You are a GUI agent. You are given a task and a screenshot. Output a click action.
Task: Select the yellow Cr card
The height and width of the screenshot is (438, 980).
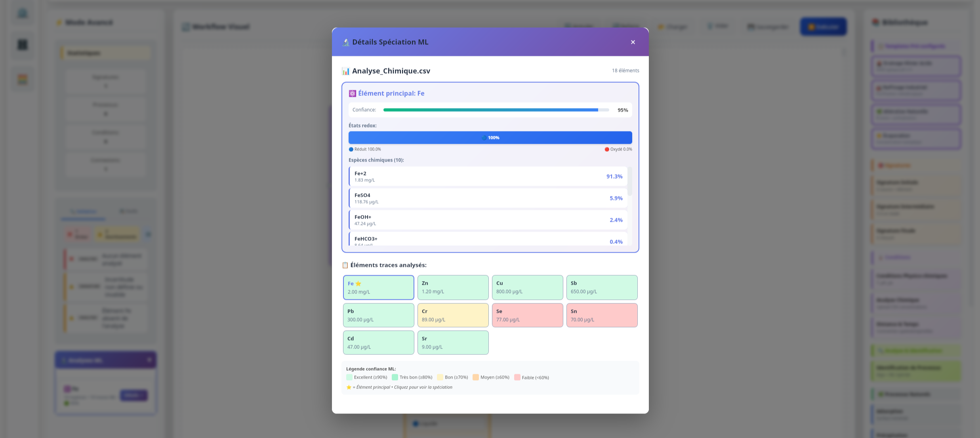[x=453, y=315]
